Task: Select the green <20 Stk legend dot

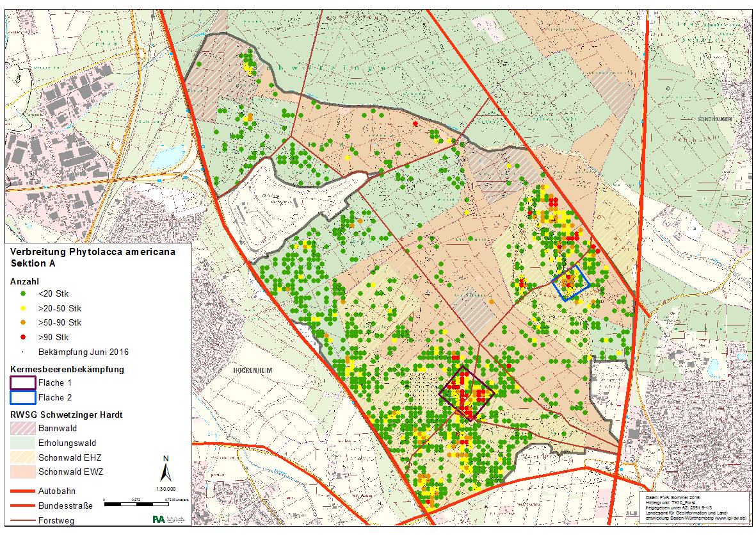Action: pyautogui.click(x=24, y=294)
